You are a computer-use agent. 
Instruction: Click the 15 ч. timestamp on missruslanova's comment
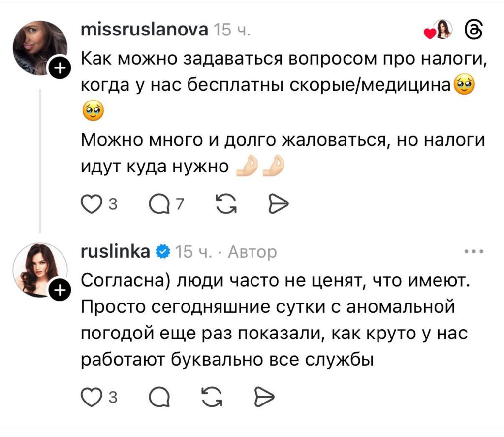tap(232, 31)
